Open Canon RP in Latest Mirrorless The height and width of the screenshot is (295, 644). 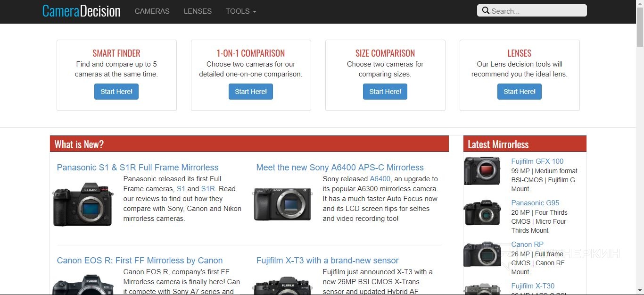(x=528, y=244)
